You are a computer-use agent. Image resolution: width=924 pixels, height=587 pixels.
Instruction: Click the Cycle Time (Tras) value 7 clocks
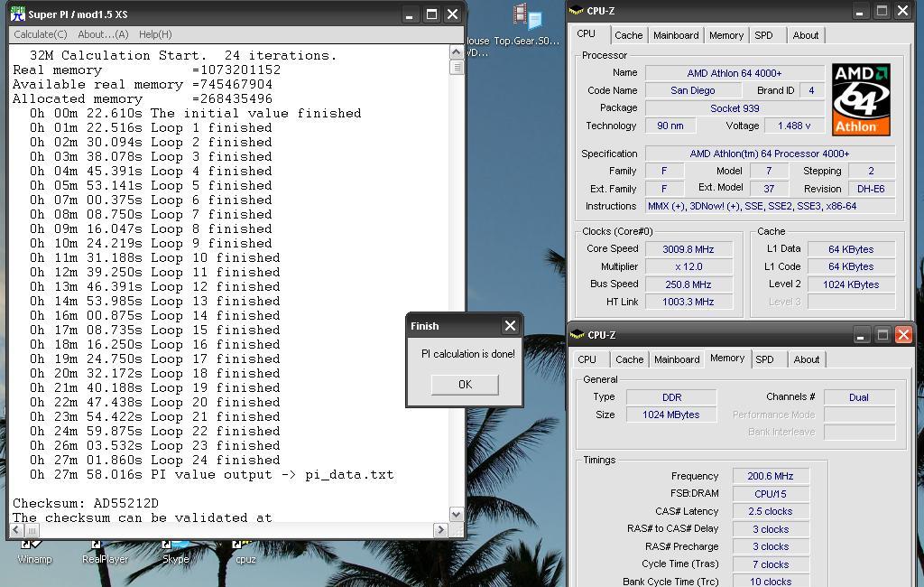click(771, 564)
